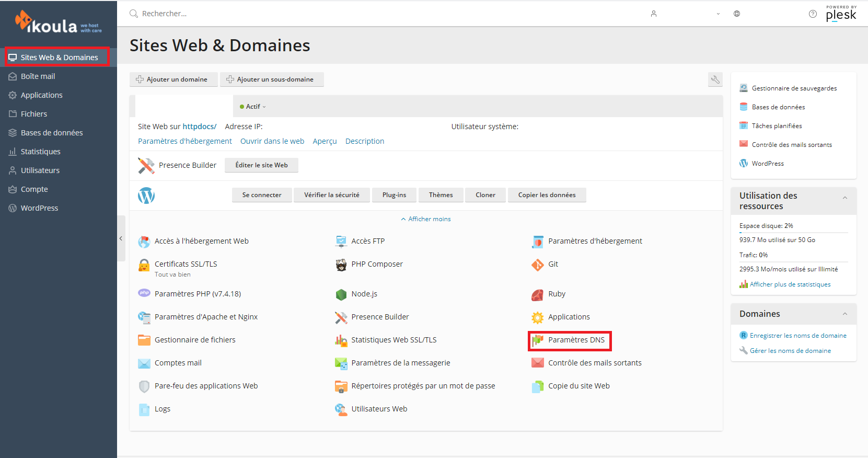868x458 pixels.
Task: Open the account dropdown arrow in header
Action: (x=718, y=14)
